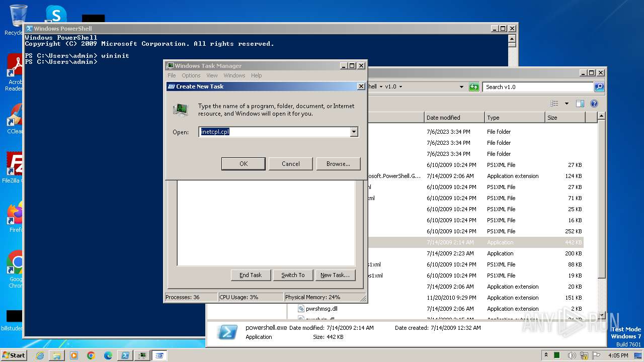644x362 pixels.
Task: Click the Open text field containing inetcpl.cpl
Action: [275, 132]
